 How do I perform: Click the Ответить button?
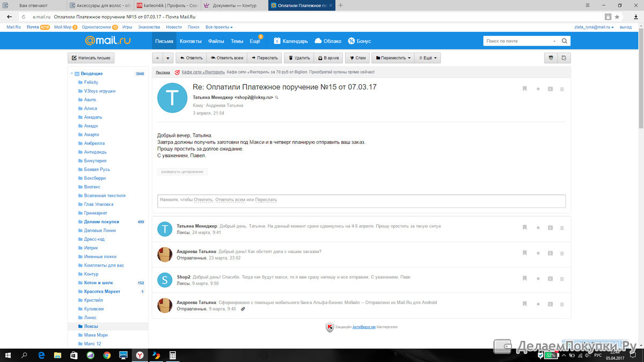point(191,58)
